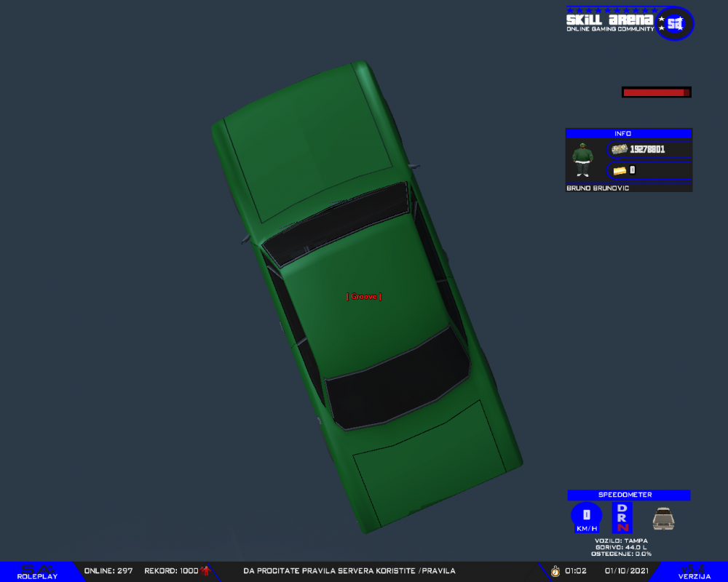Click the [ Groove ] label on the car
728x582 pixels.
363,297
